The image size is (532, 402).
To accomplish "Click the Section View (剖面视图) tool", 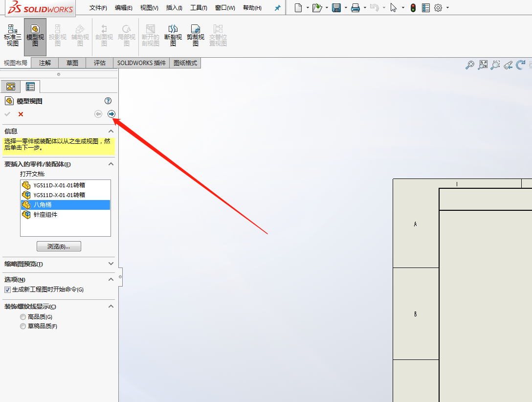I will [104, 35].
